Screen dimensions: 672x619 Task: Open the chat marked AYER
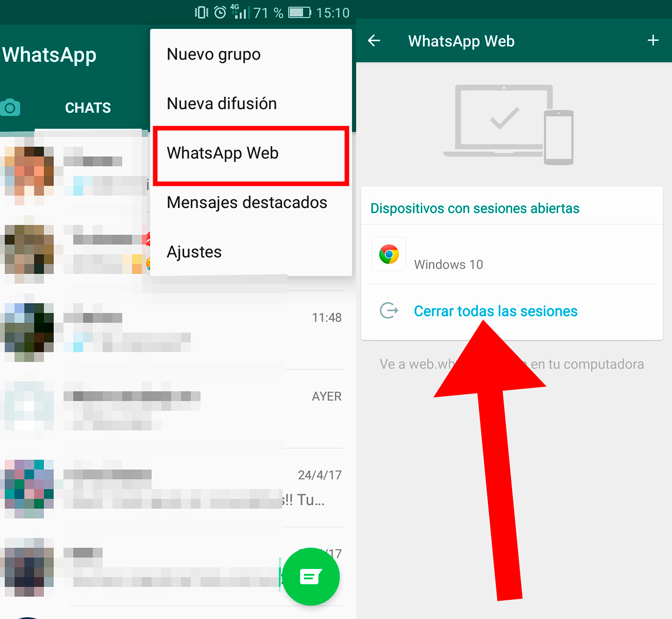tap(172, 409)
